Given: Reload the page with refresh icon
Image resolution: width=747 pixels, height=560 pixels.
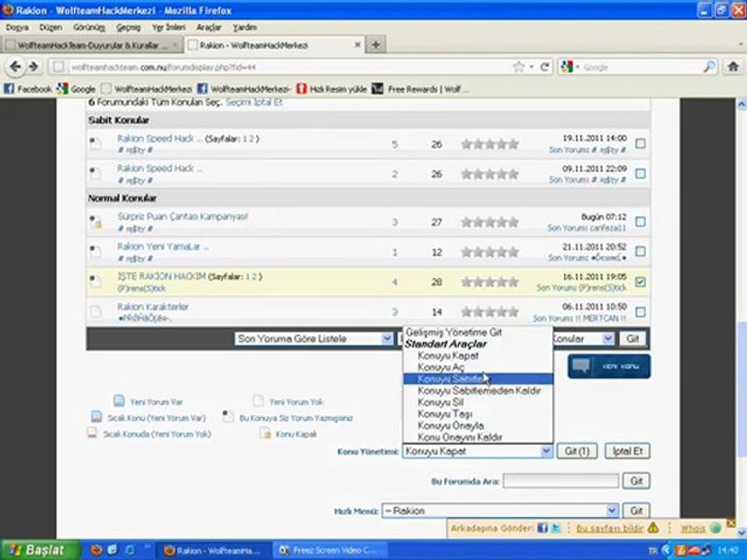Looking at the screenshot, I should coord(545,67).
